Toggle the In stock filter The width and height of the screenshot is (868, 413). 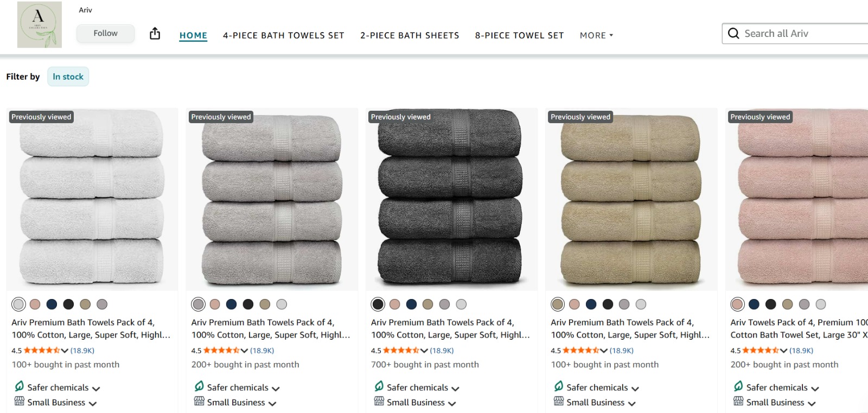tap(68, 77)
